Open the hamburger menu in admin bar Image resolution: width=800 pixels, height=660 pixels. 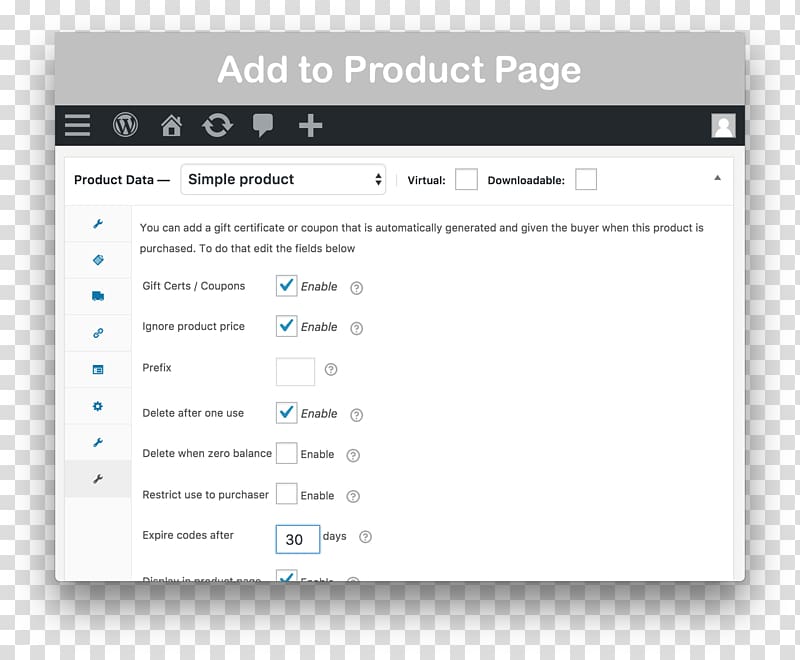(x=78, y=125)
